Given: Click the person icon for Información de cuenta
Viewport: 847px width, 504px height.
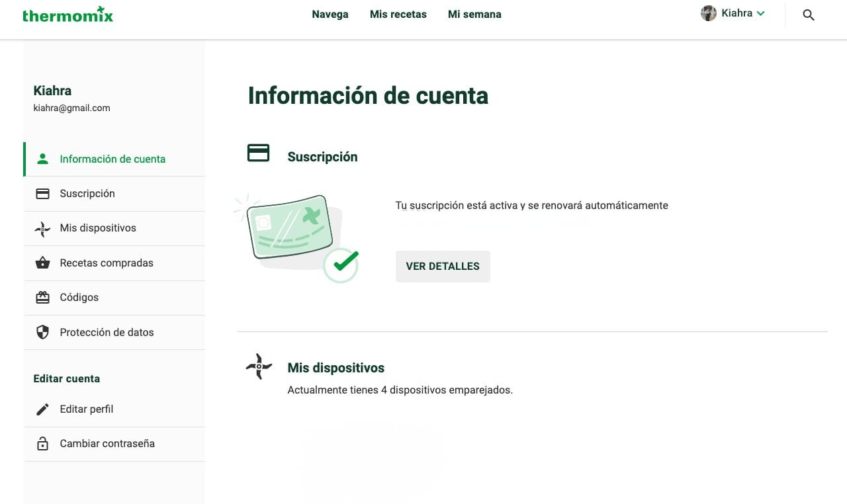Looking at the screenshot, I should pos(42,159).
